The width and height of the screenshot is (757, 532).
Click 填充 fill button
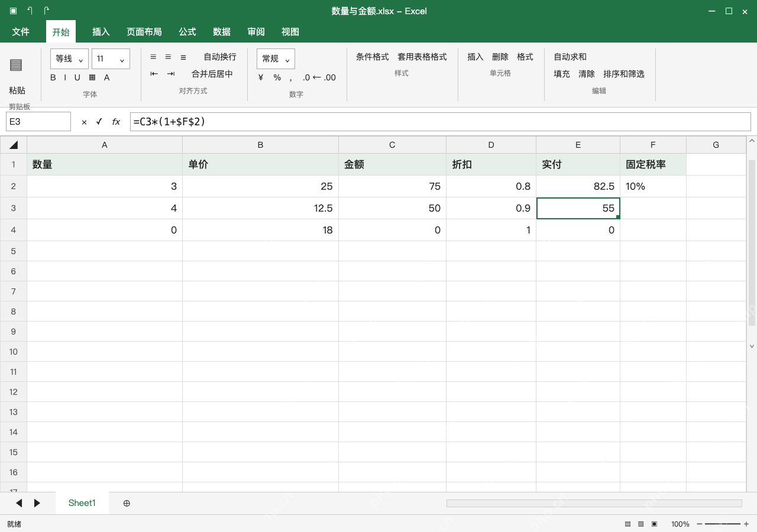pyautogui.click(x=562, y=74)
